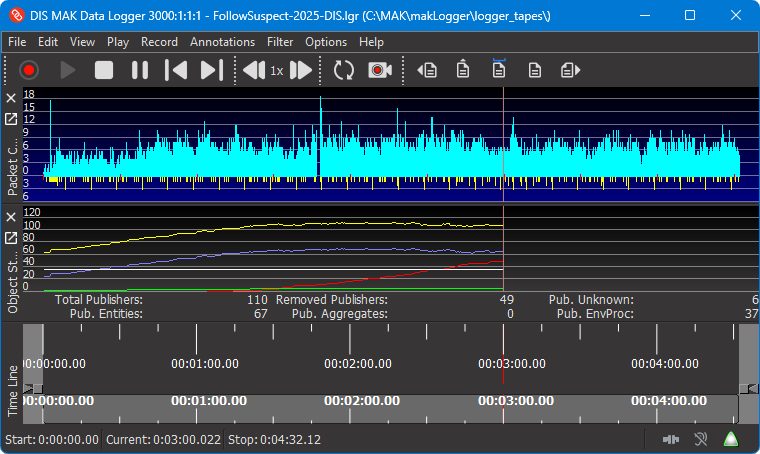Pop out the Packet Count graph panel

(11, 119)
